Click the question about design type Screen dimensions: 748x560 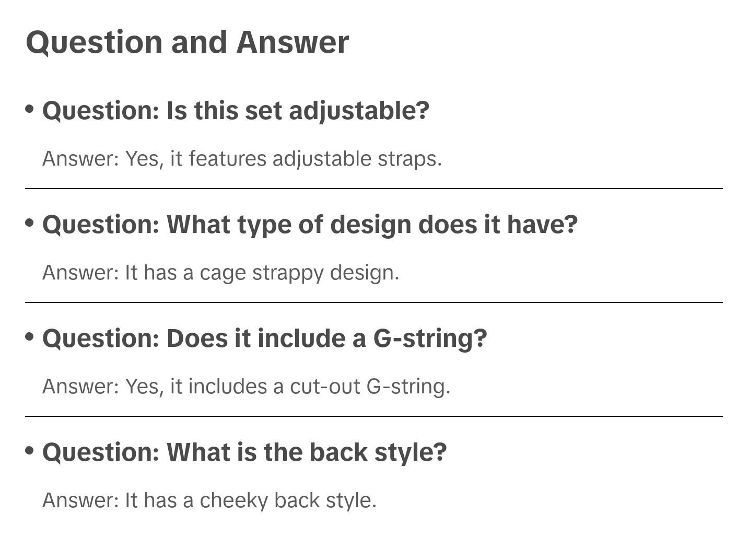coord(310,225)
